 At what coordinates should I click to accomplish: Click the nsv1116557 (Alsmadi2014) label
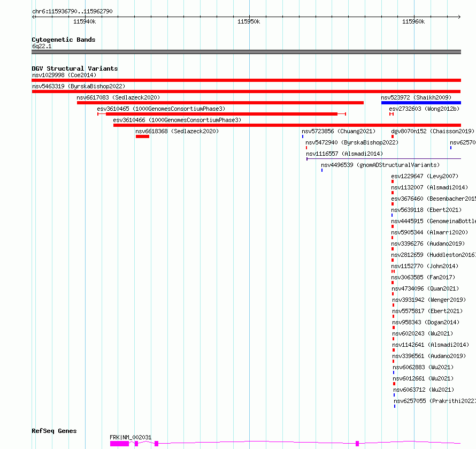pyautogui.click(x=344, y=154)
